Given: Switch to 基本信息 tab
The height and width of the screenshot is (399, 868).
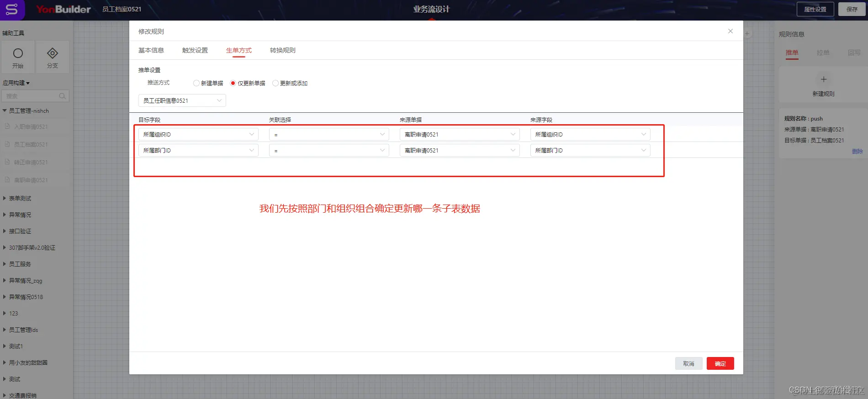Looking at the screenshot, I should coord(151,50).
